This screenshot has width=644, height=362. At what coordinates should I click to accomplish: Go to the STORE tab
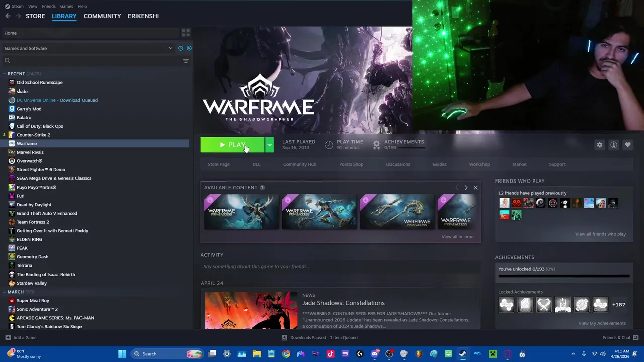point(35,16)
